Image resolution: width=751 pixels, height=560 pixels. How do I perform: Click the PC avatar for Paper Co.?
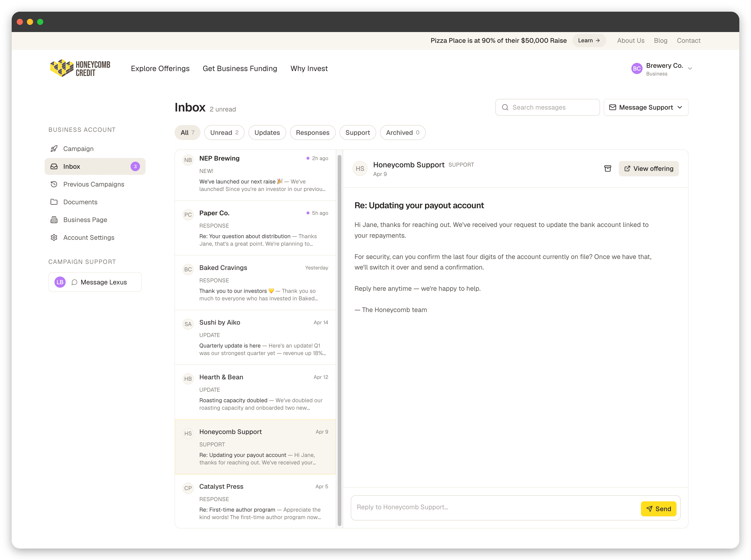point(188,215)
